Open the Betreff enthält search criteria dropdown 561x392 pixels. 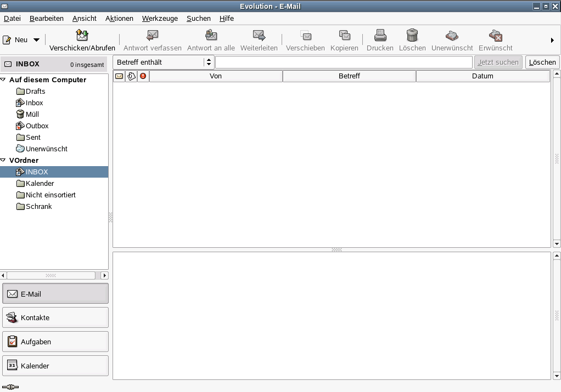tap(209, 62)
